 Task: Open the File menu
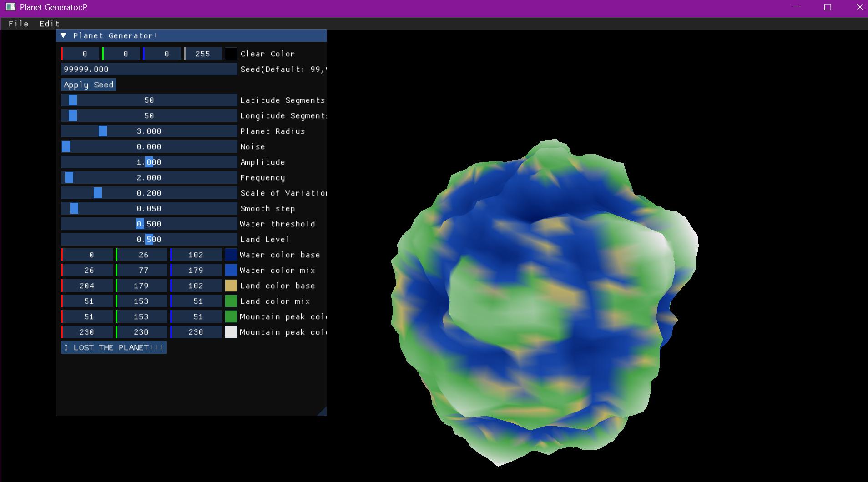[18, 24]
